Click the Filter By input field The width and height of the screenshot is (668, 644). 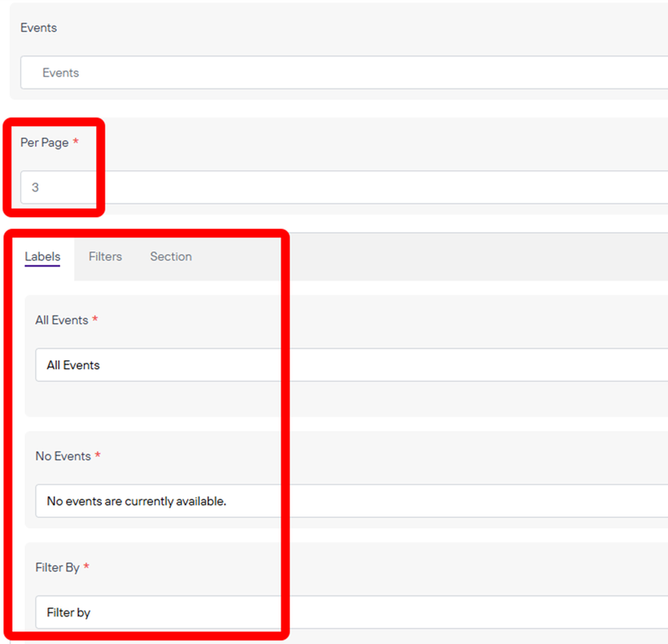pos(352,612)
